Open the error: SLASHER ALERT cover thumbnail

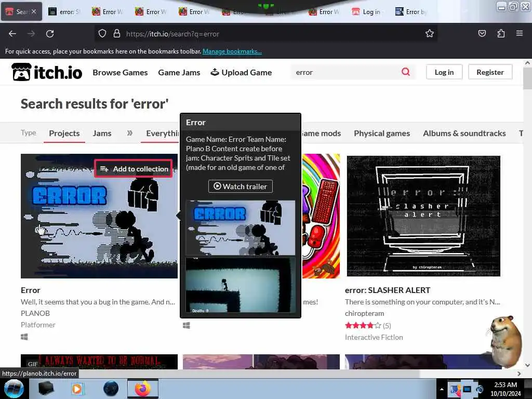point(423,216)
